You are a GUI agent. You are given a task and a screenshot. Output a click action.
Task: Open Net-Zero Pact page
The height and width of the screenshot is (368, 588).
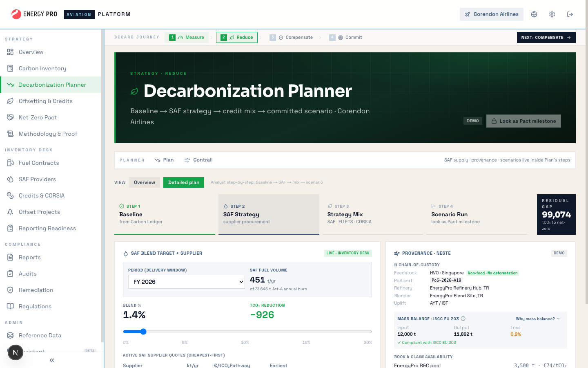coord(51,117)
